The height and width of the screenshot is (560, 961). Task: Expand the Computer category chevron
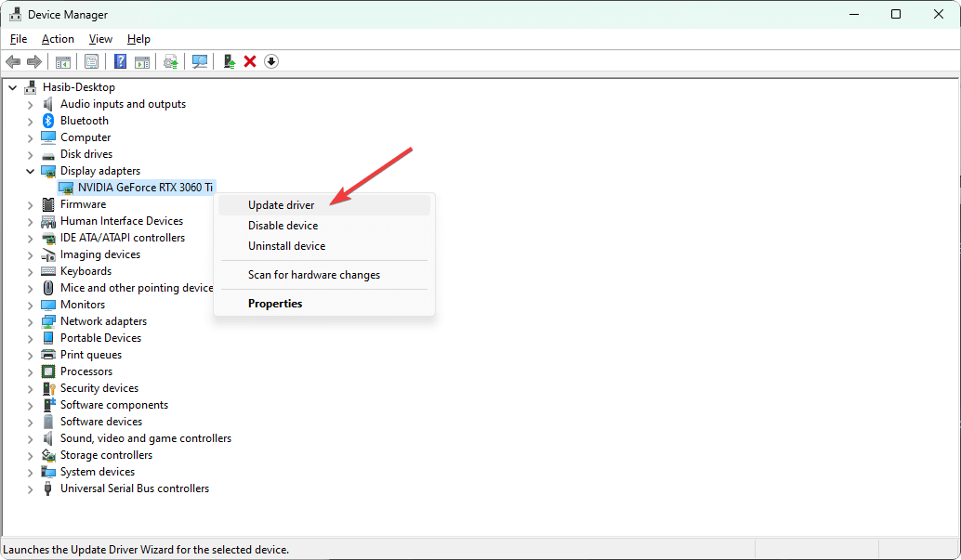point(30,137)
